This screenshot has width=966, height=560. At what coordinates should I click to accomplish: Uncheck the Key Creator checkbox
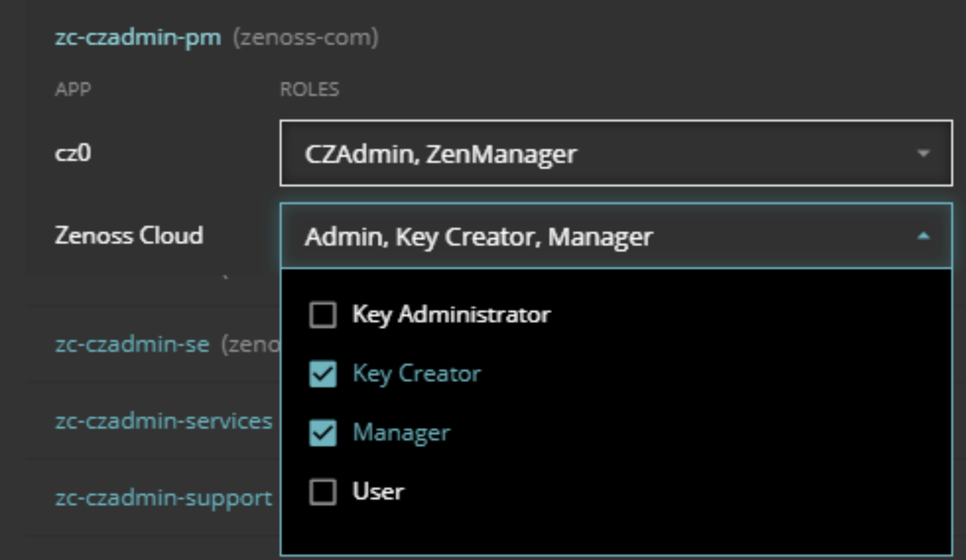[x=322, y=374]
